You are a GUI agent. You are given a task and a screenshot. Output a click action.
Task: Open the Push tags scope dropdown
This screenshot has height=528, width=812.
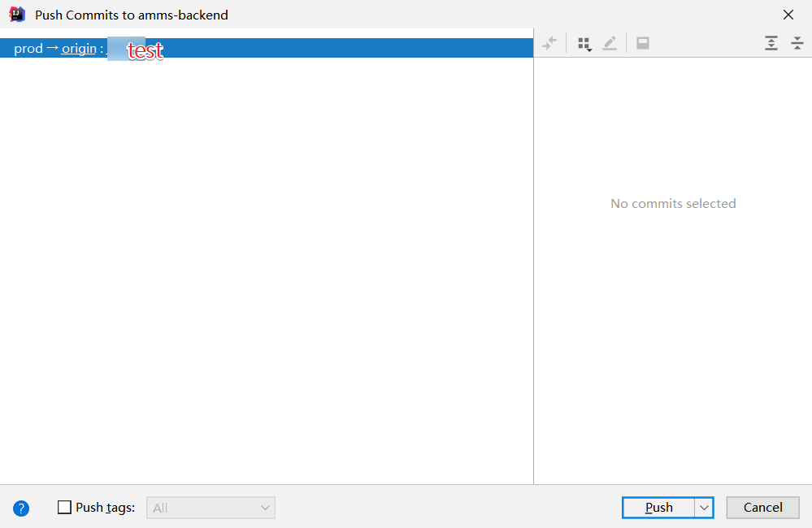(x=264, y=507)
